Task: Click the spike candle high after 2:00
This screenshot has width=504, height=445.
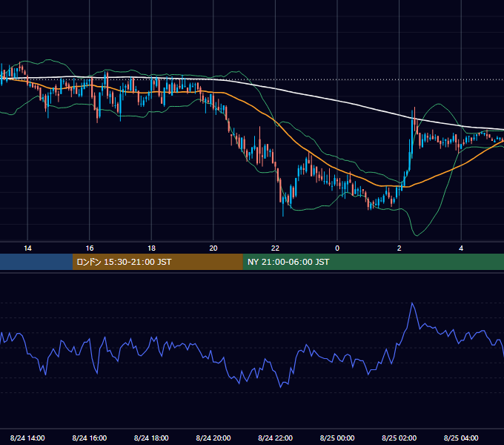Action: point(414,108)
